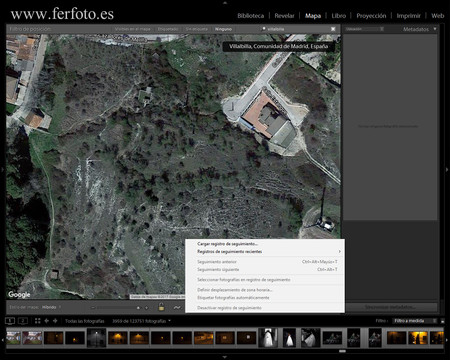Click Todas las fotografías source label
The image size is (450, 360).
click(x=85, y=321)
